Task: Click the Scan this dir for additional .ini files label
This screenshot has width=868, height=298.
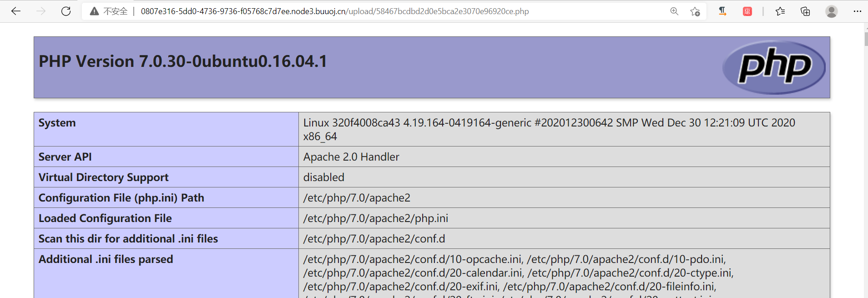Action: point(128,239)
